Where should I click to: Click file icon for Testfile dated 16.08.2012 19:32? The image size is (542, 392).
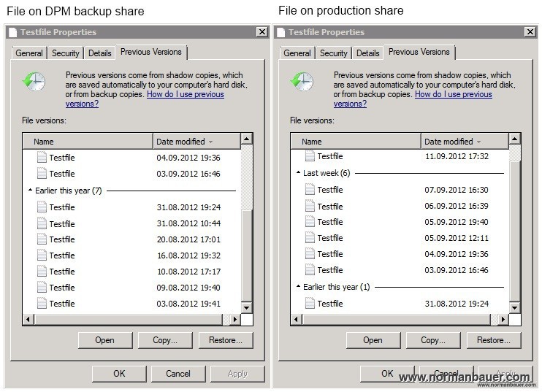click(x=42, y=255)
